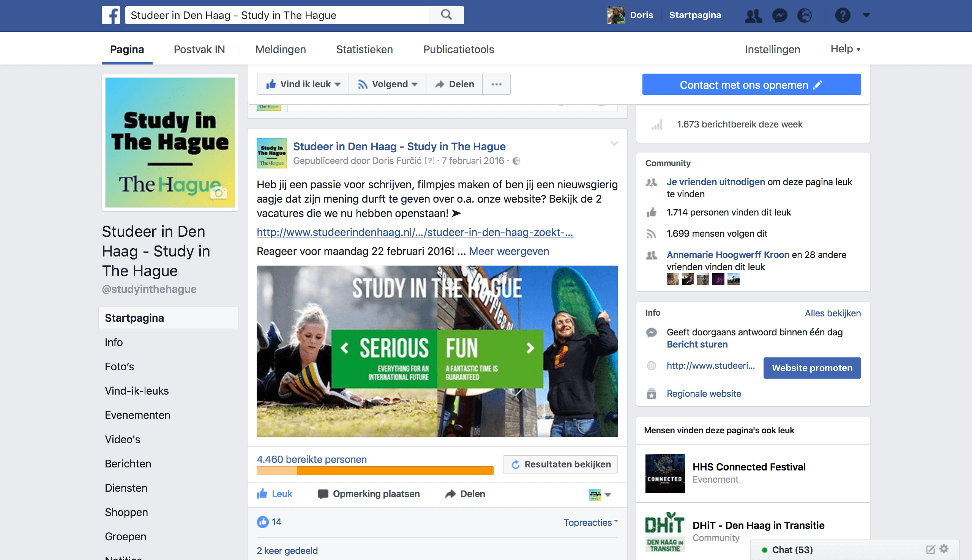Click the quick help question mark icon

tap(842, 16)
